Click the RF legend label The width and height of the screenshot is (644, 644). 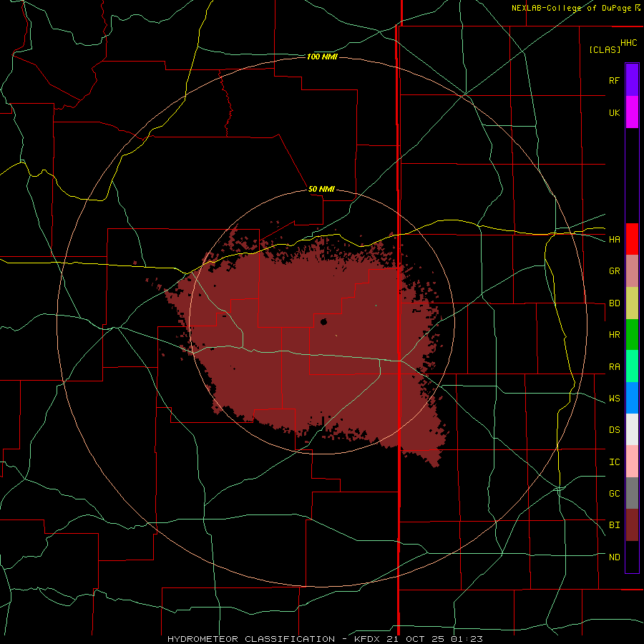(614, 80)
